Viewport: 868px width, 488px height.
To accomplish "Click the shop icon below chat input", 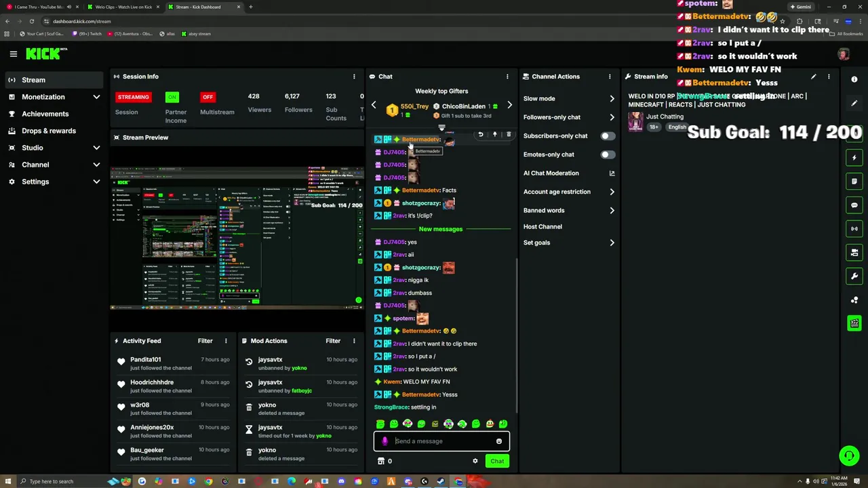I will pos(381,461).
